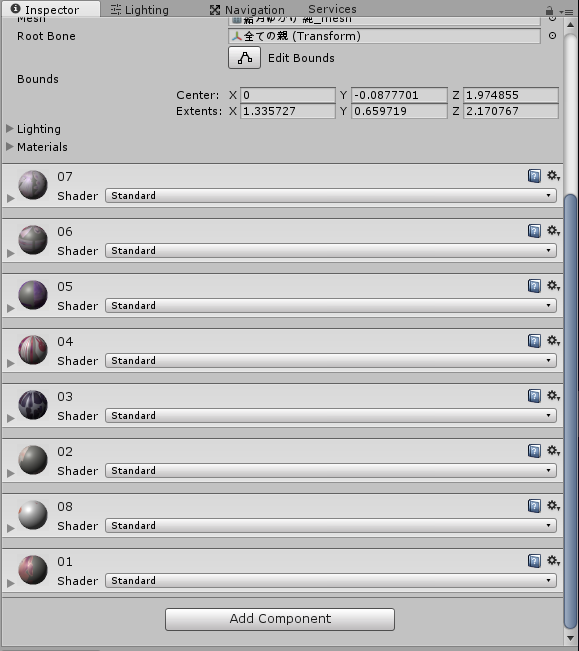Open settings gear menu for material 06
This screenshot has width=579, height=651.
point(553,231)
